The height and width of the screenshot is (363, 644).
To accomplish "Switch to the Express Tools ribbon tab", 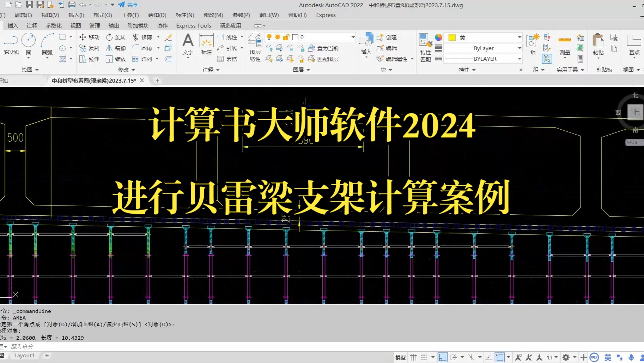I will (x=194, y=26).
